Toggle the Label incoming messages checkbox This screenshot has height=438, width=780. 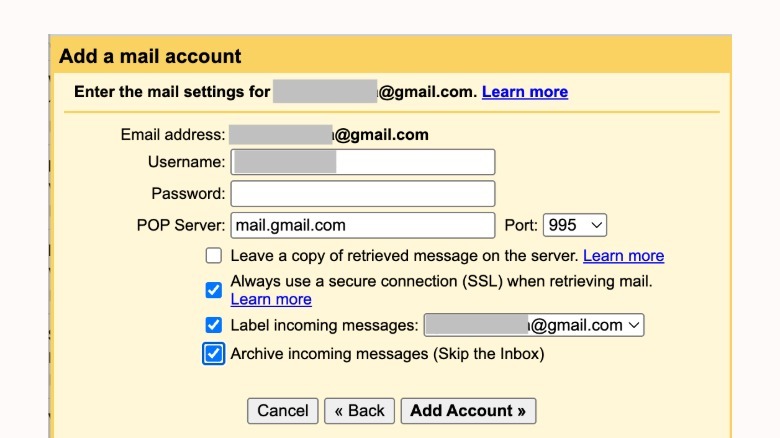(214, 325)
